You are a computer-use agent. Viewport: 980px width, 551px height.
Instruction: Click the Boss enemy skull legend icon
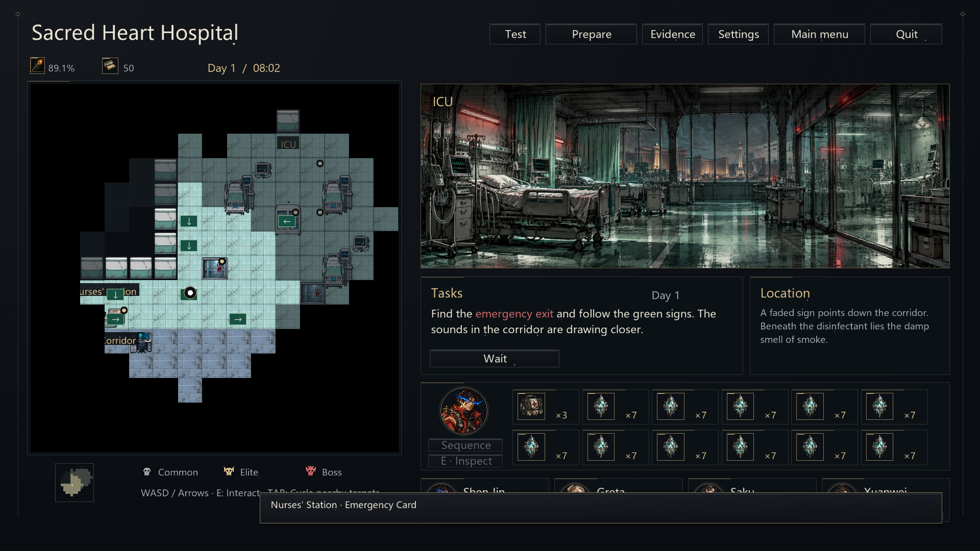pyautogui.click(x=310, y=471)
